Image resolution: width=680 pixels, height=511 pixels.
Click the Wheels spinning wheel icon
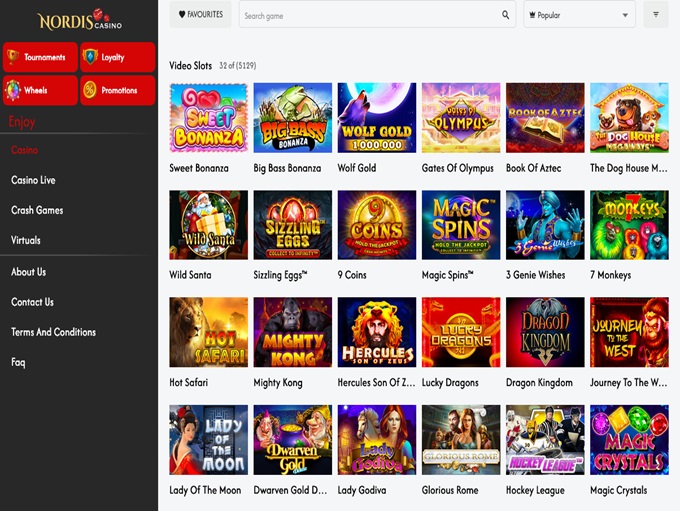tap(13, 90)
